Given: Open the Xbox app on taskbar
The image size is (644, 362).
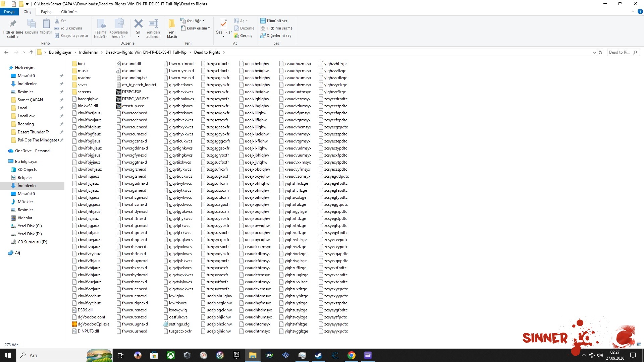Looking at the screenshot, I should (x=171, y=355).
